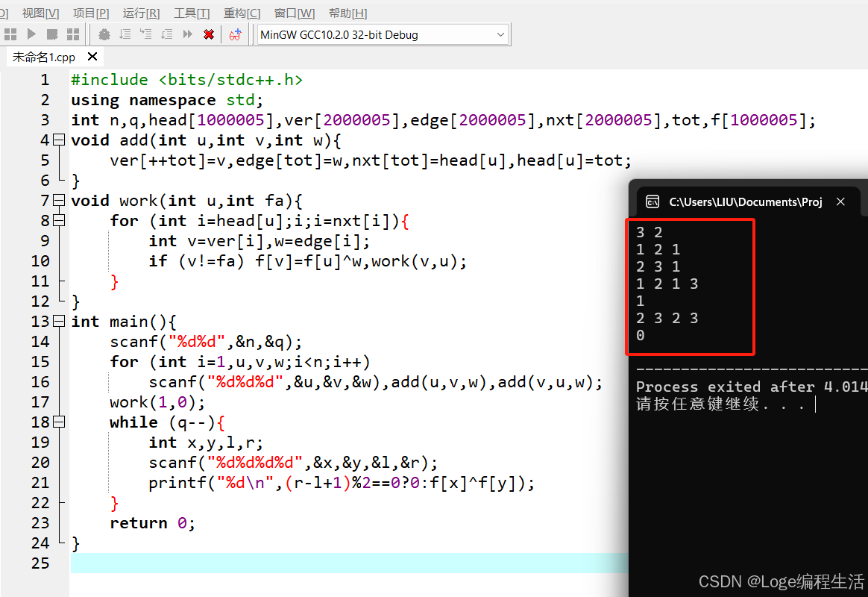Open the 窗口[W] menu

click(x=295, y=13)
